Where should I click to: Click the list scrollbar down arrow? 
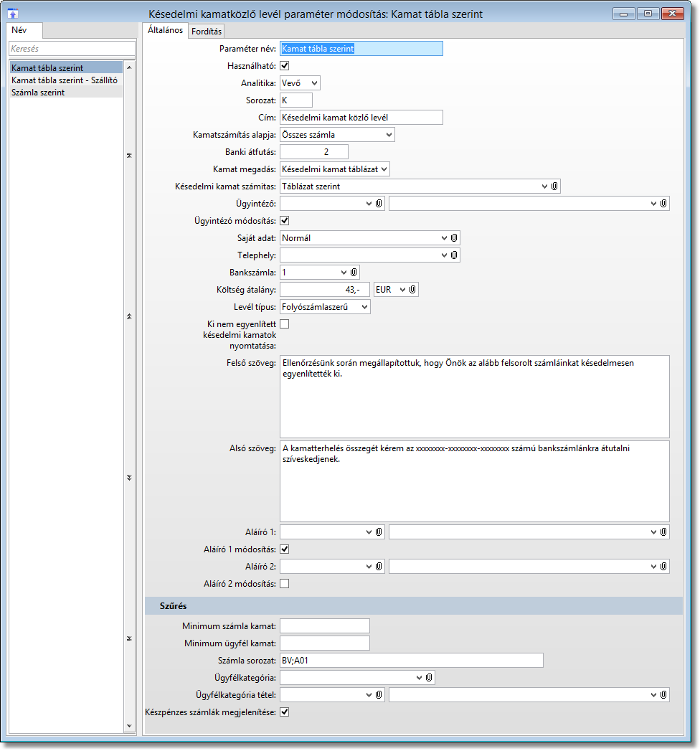(129, 726)
